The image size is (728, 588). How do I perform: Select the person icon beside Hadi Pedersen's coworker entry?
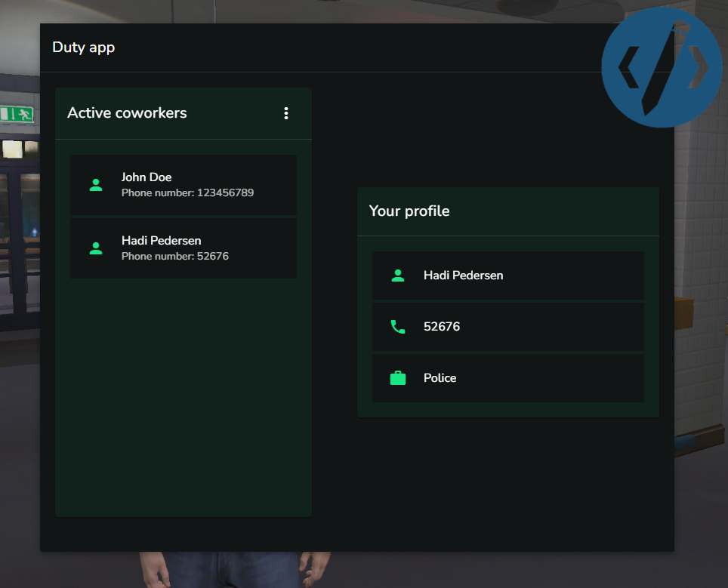96,248
